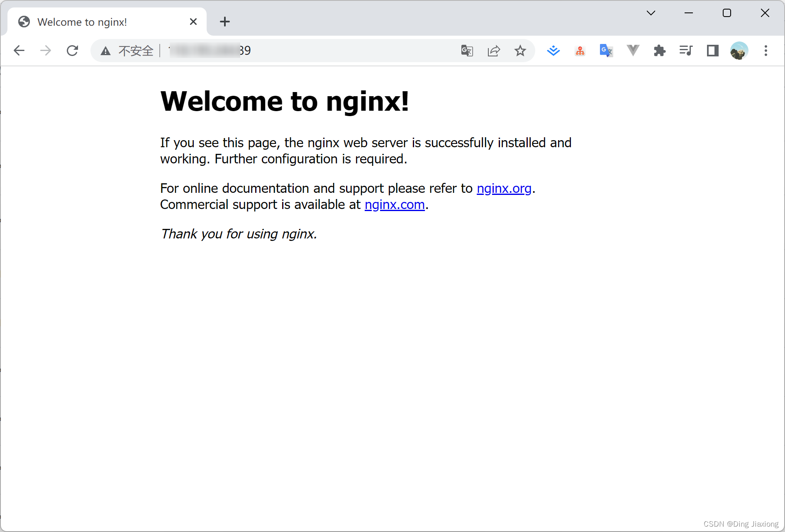The height and width of the screenshot is (532, 785).
Task: Maximize the browser window
Action: click(x=727, y=13)
